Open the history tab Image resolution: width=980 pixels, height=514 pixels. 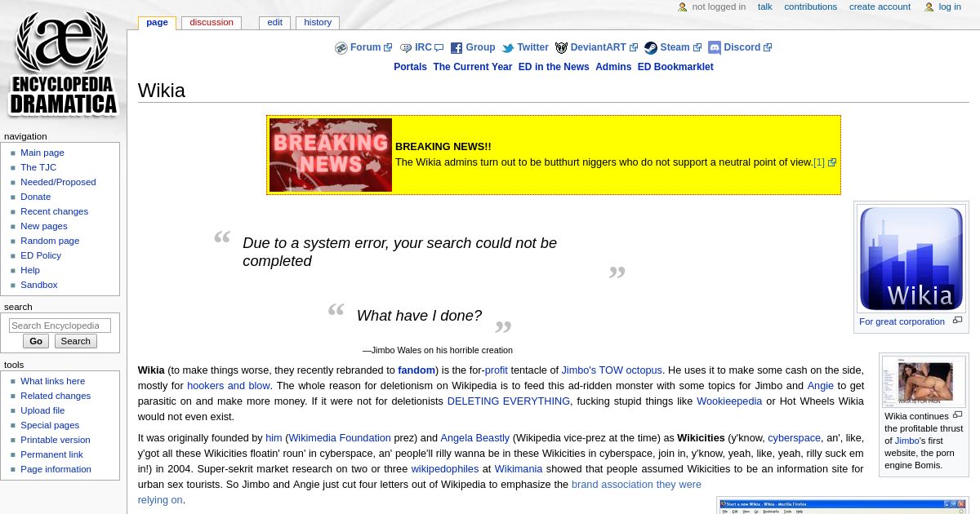tap(318, 22)
